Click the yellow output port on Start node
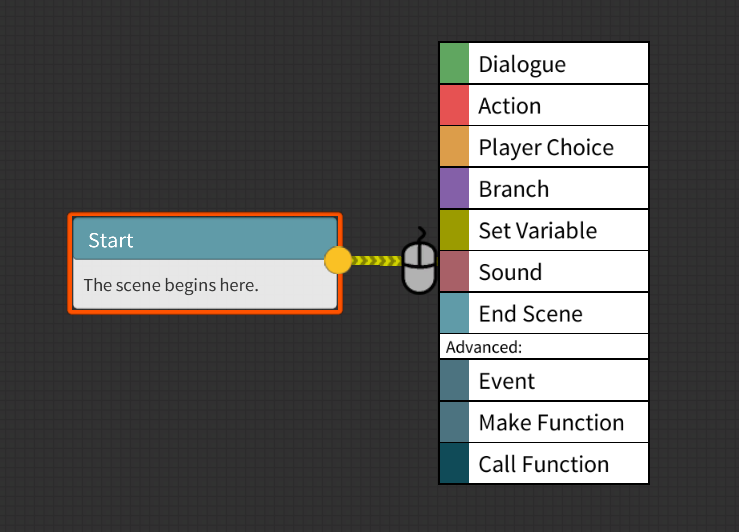The image size is (739, 532). click(338, 261)
